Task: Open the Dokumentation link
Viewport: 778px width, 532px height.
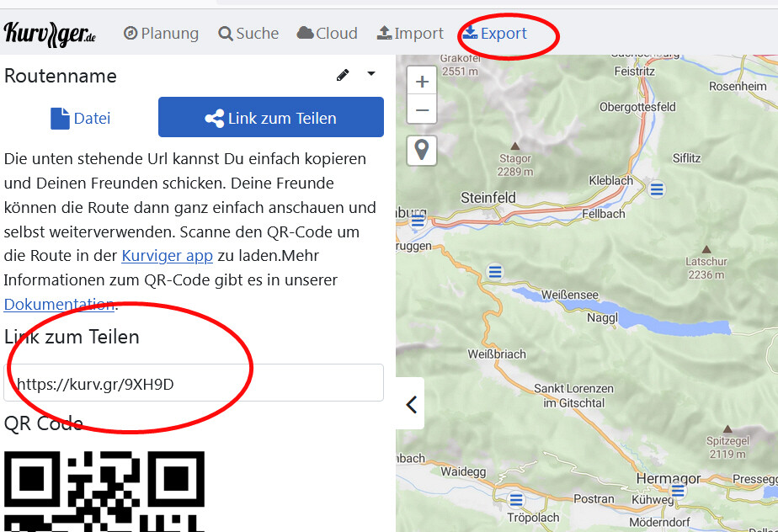Action: (59, 304)
